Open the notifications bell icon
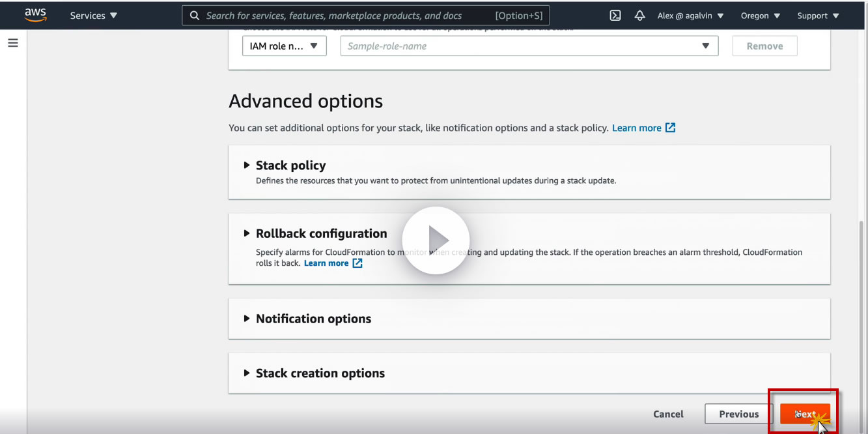This screenshot has height=434, width=868. coord(639,16)
